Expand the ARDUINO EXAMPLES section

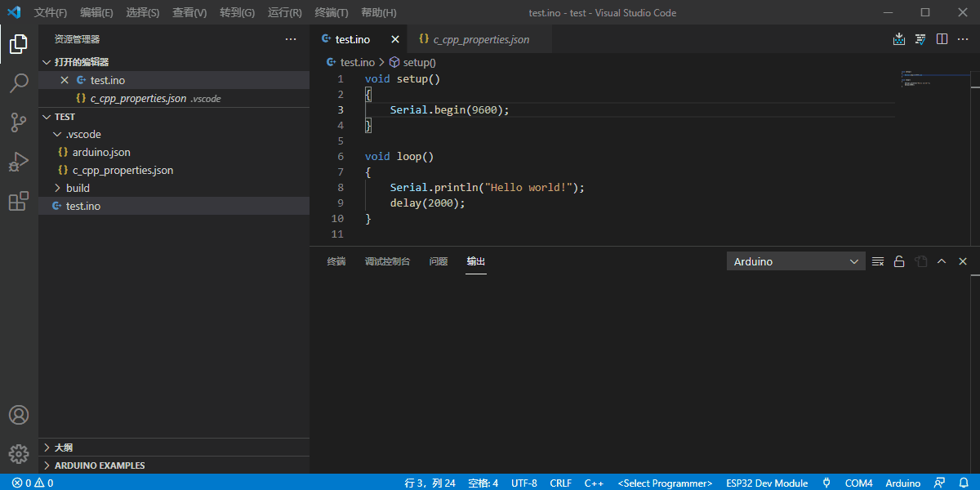(x=99, y=465)
